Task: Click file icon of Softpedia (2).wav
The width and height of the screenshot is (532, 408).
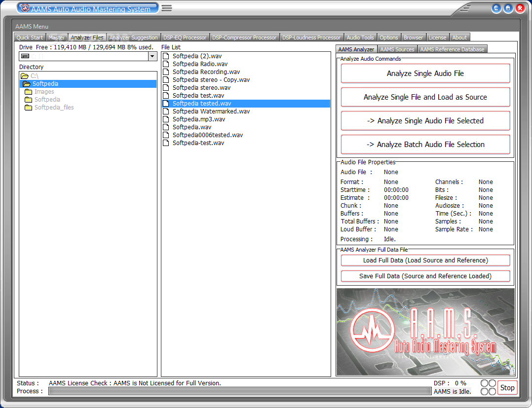Action: tap(166, 56)
